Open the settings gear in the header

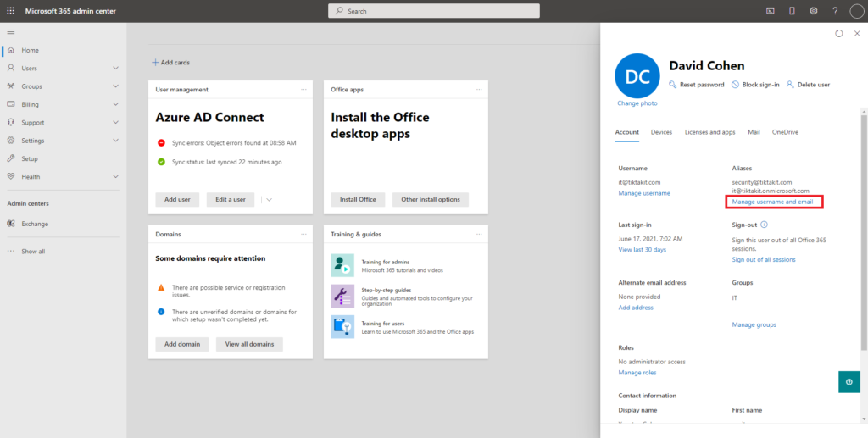pos(813,10)
